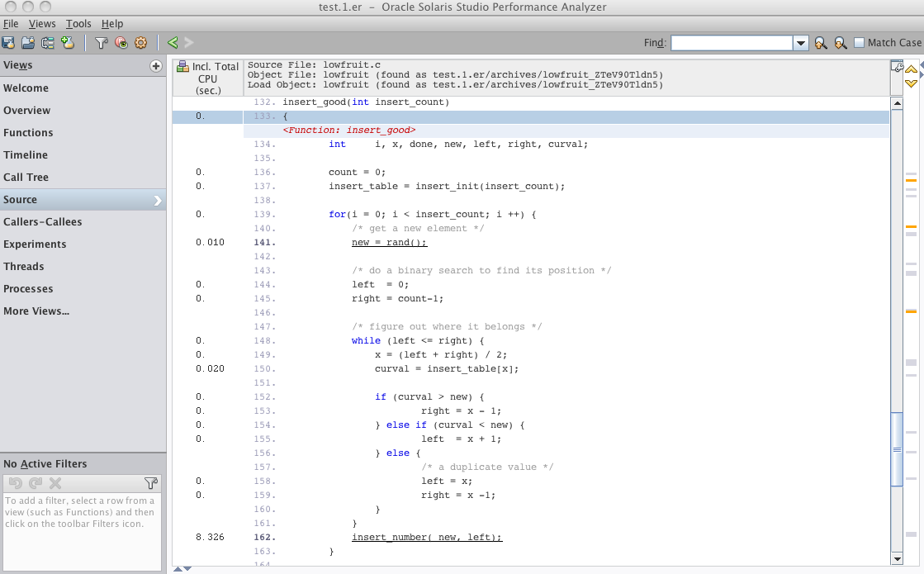Click the No Active Filters heading
The image size is (924, 574).
(45, 464)
